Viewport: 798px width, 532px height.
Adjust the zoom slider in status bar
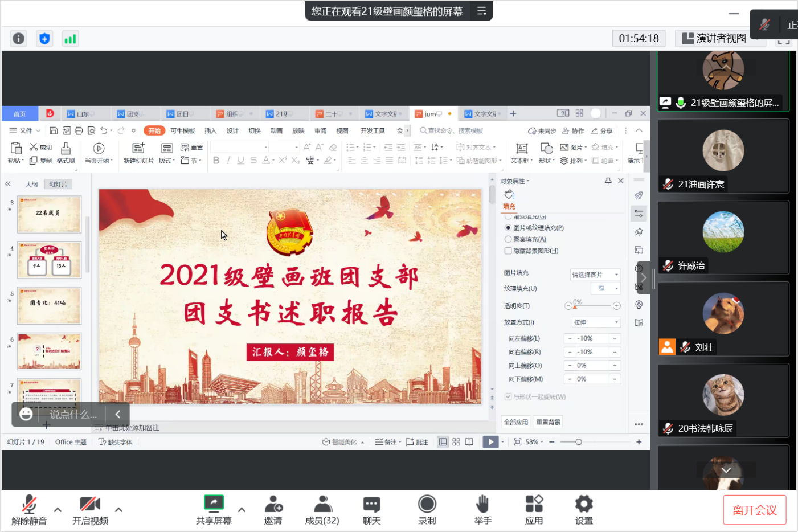click(579, 442)
